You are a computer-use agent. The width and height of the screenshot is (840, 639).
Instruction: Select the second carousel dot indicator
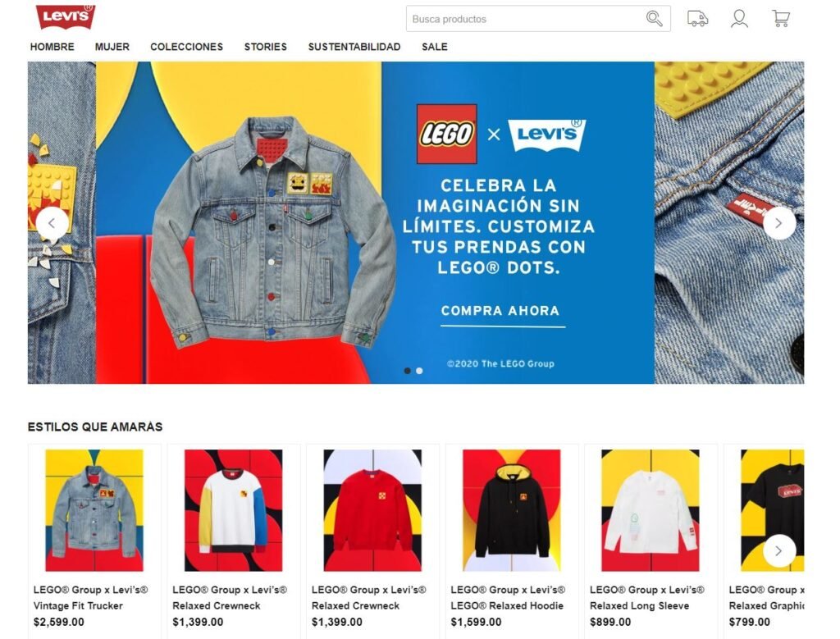[419, 371]
